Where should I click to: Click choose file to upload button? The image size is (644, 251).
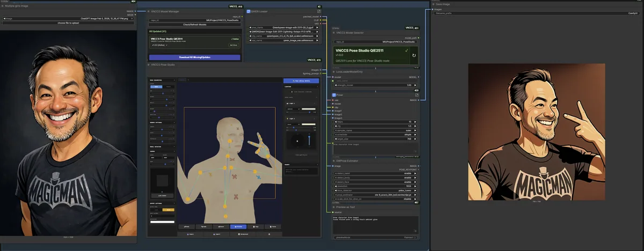pyautogui.click(x=68, y=23)
